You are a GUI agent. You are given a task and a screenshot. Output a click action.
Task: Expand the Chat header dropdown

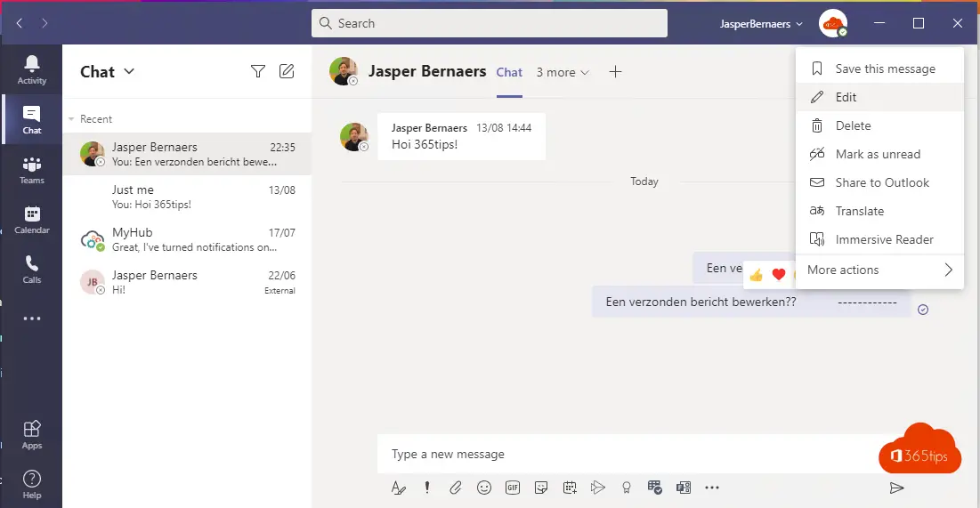click(129, 71)
